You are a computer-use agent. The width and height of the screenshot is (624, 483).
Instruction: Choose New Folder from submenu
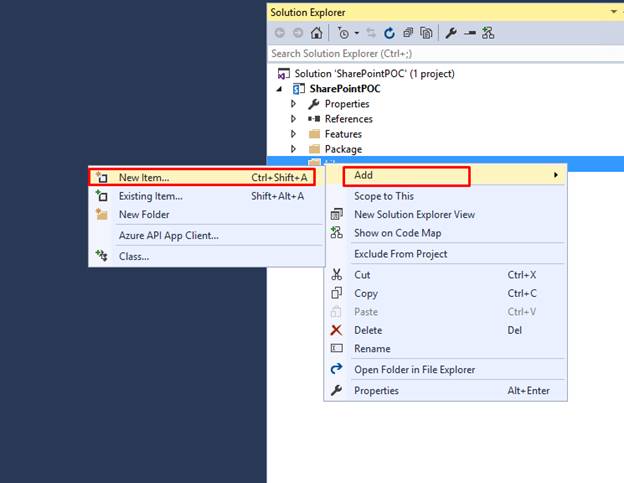tap(206, 214)
